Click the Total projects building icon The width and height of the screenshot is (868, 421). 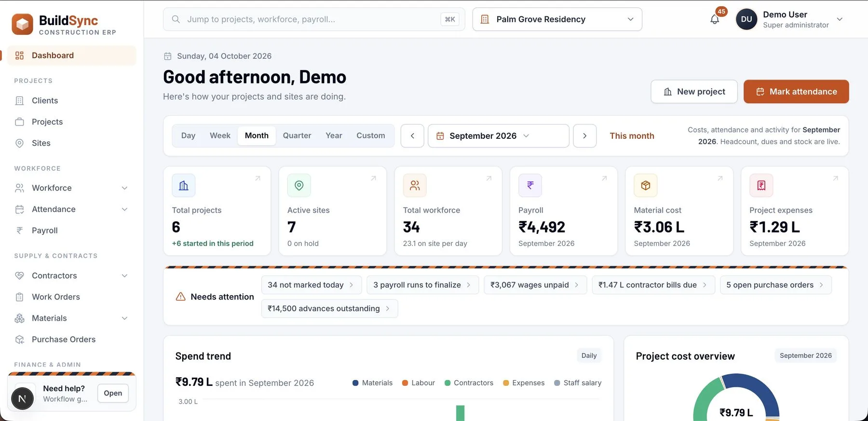(184, 186)
